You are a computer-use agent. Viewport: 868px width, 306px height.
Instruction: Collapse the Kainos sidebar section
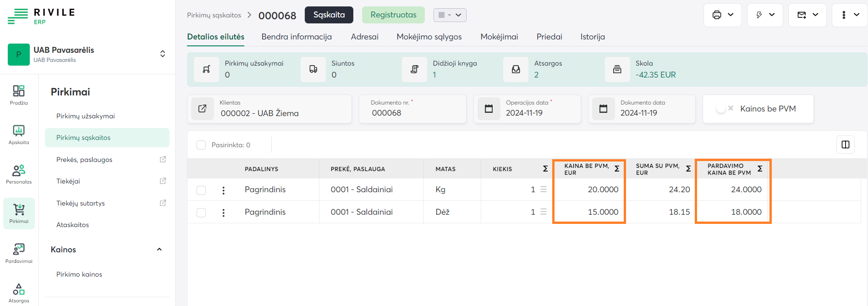[159, 250]
